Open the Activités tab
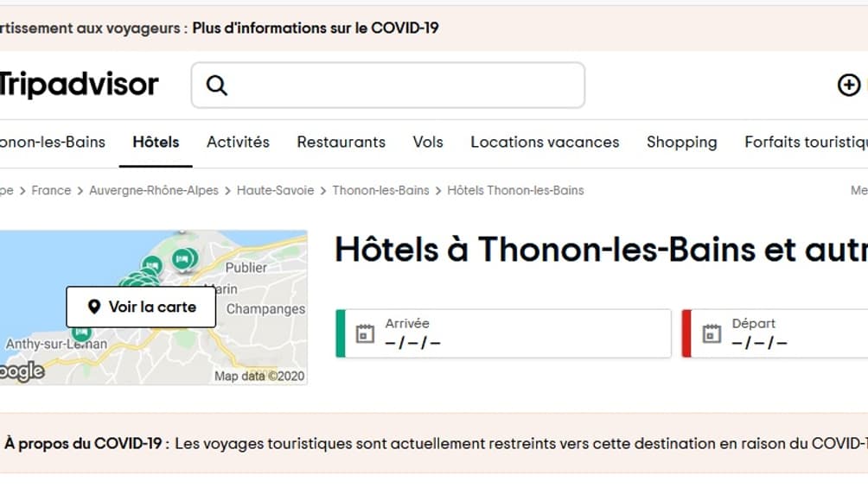 (x=238, y=143)
